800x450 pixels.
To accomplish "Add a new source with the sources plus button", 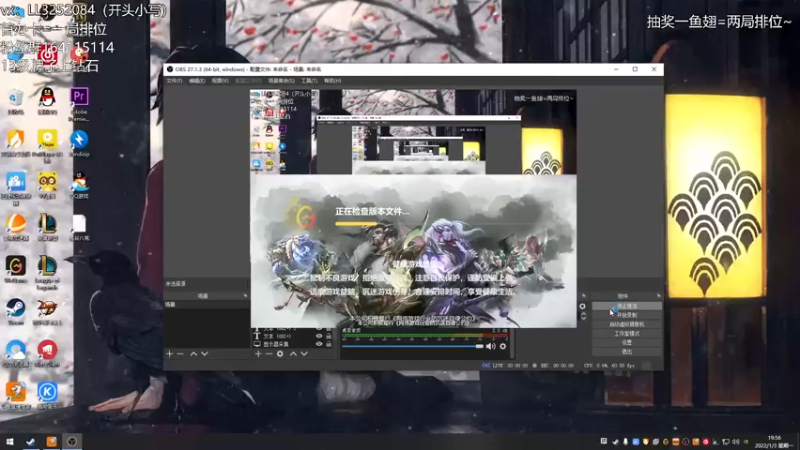I will pos(258,354).
